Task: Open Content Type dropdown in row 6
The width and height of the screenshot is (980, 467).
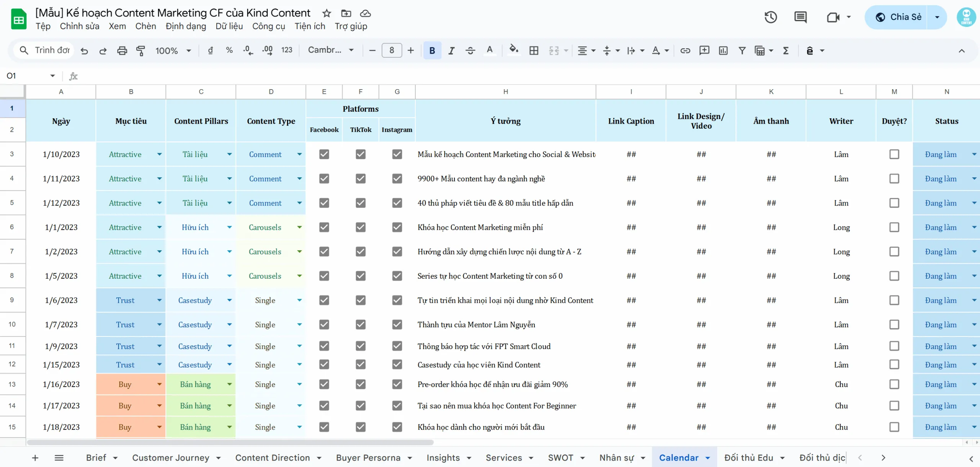Action: (x=299, y=227)
